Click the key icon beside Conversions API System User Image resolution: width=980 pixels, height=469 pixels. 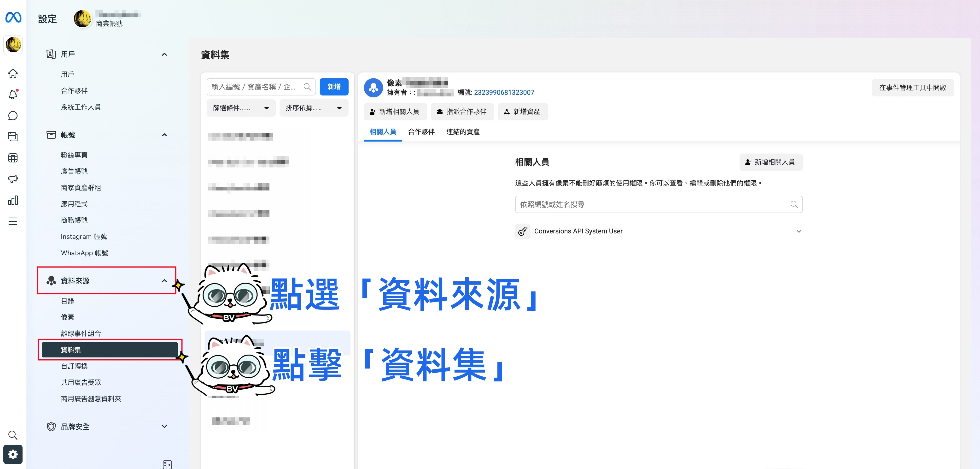pyautogui.click(x=523, y=231)
